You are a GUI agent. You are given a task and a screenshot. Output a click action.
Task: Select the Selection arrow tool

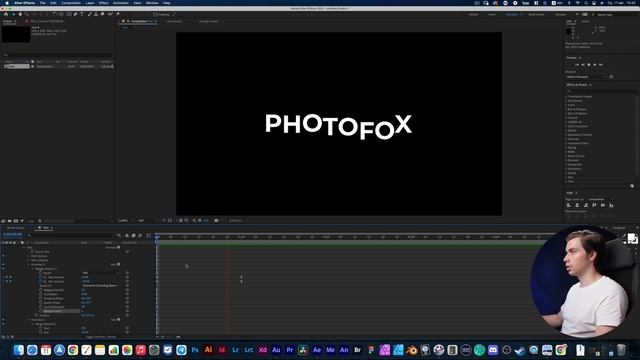click(13, 14)
